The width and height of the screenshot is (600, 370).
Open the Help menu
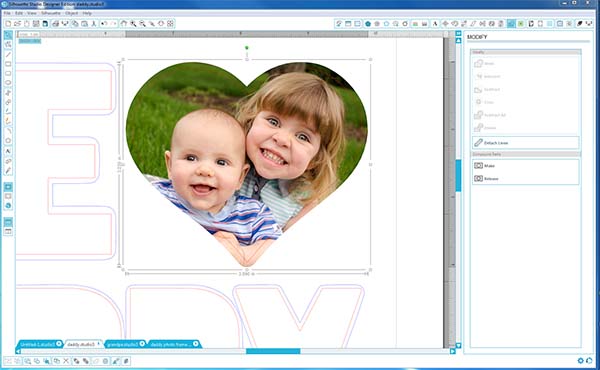[87, 13]
